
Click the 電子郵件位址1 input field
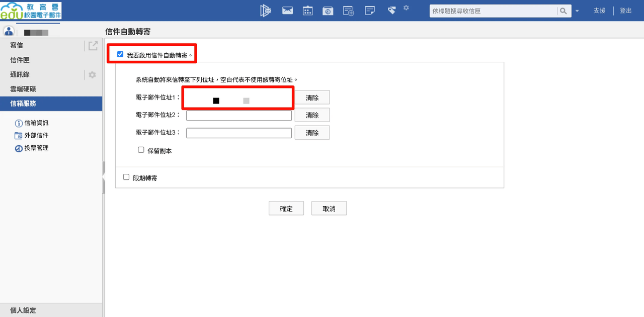click(237, 97)
